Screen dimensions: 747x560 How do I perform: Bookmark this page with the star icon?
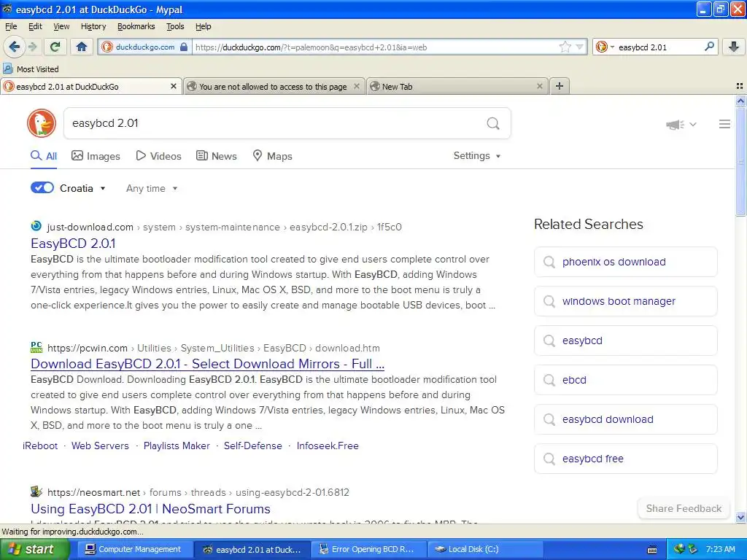click(565, 47)
